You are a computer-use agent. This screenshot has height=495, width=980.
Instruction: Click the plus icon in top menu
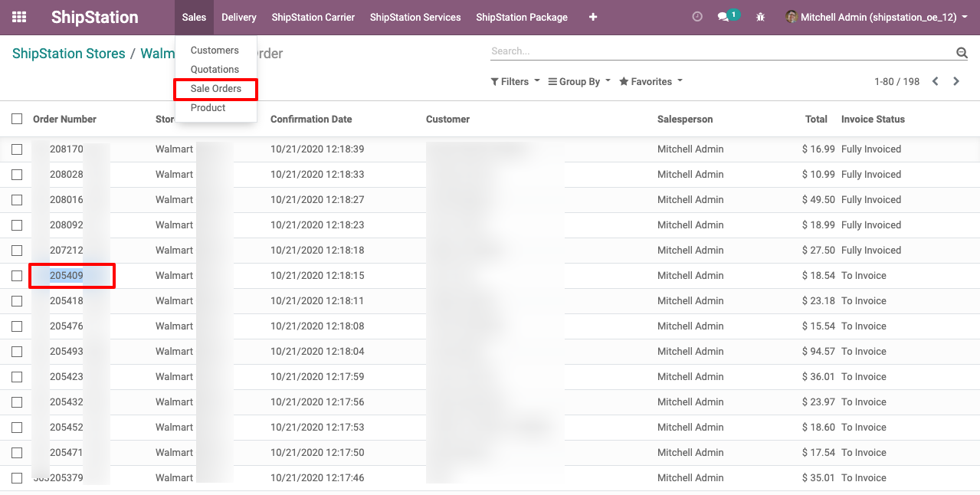coord(593,17)
